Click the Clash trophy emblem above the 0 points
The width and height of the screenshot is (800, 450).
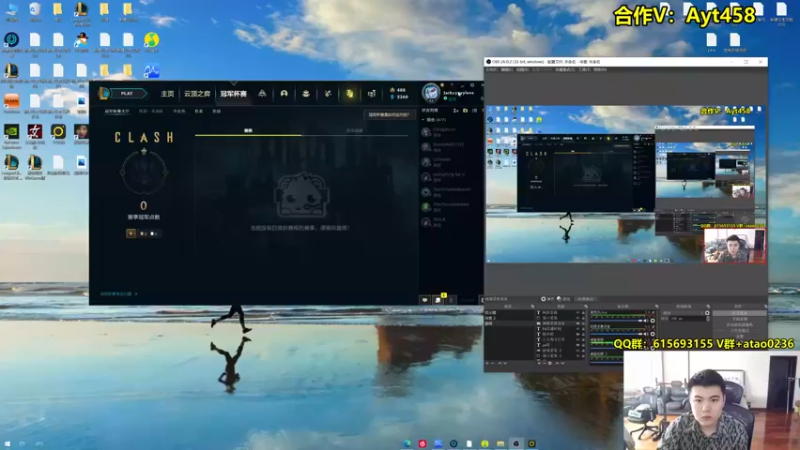click(x=143, y=172)
